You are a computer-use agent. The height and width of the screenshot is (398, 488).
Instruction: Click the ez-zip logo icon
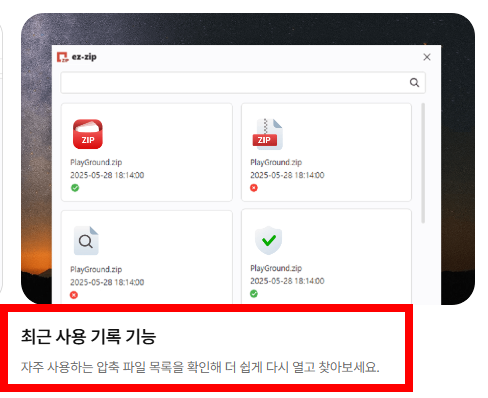coord(62,57)
